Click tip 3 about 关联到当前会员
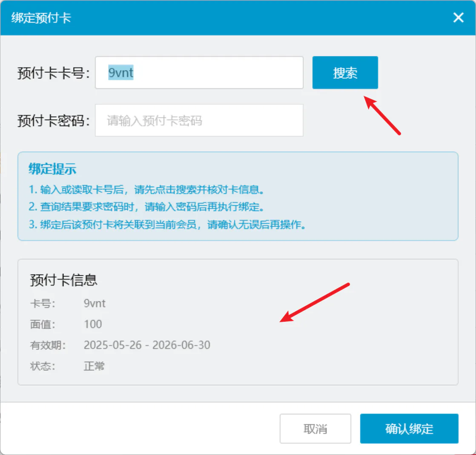The width and height of the screenshot is (476, 455). pyautogui.click(x=167, y=225)
